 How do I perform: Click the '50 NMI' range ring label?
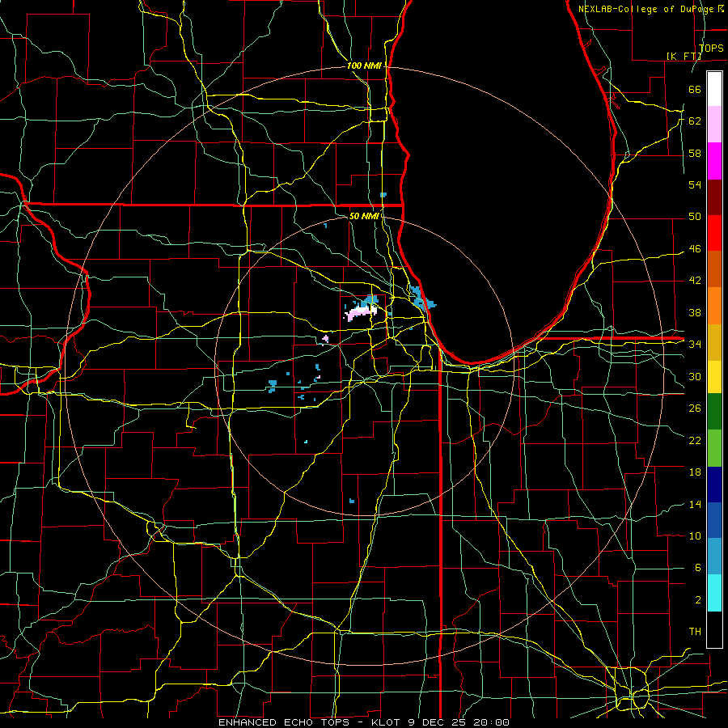pyautogui.click(x=364, y=216)
